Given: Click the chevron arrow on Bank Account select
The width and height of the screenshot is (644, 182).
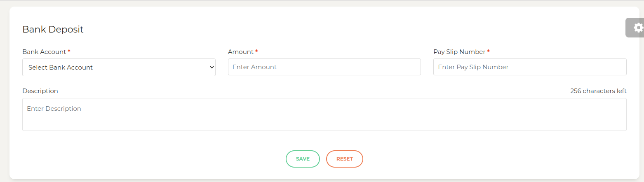Looking at the screenshot, I should (212, 67).
